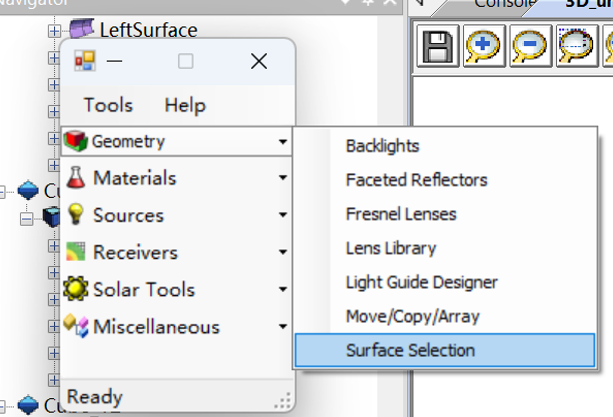Click the Zoom Out magnifier icon
The height and width of the screenshot is (417, 613).
(x=529, y=46)
